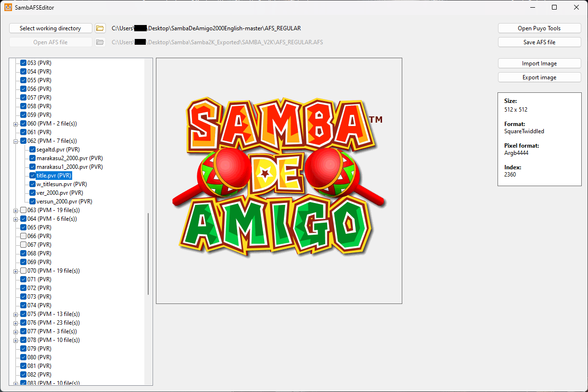Image resolution: width=588 pixels, height=392 pixels.
Task: Select the marakasu2_2000.pvr (PVR) entry
Action: click(70, 158)
